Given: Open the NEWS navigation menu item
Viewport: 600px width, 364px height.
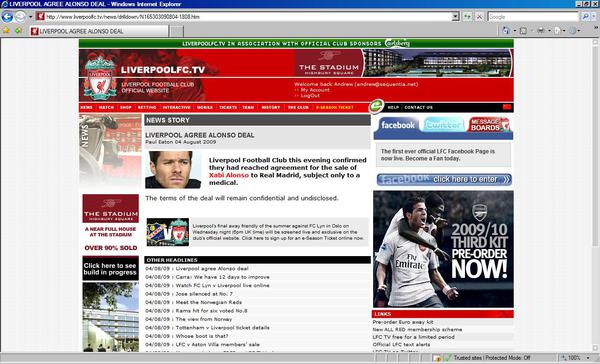Looking at the screenshot, I should [x=86, y=108].
